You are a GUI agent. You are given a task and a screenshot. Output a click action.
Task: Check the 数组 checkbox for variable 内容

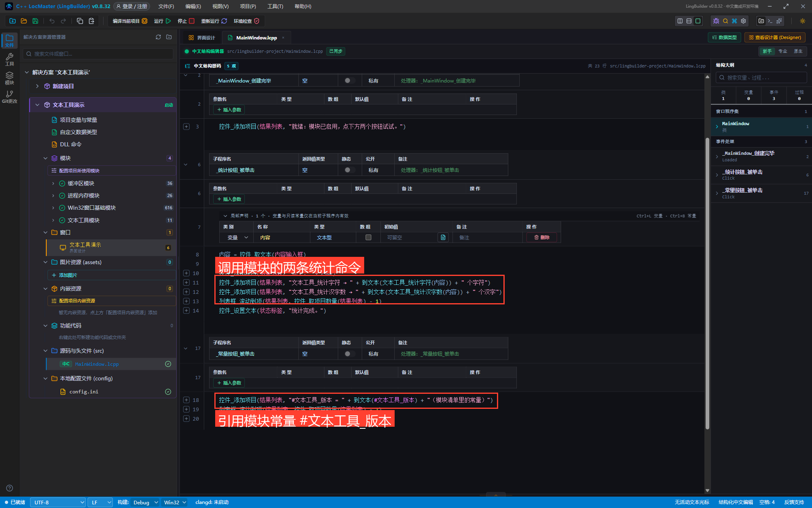[x=368, y=237]
